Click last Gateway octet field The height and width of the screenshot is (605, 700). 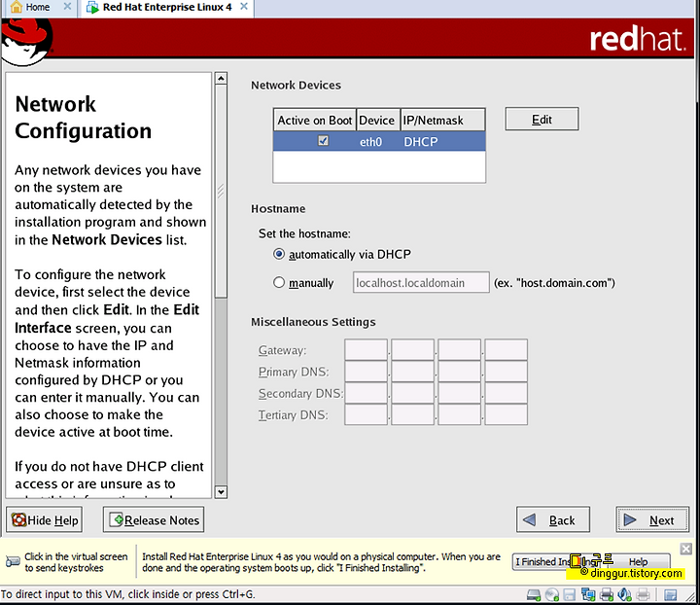506,350
